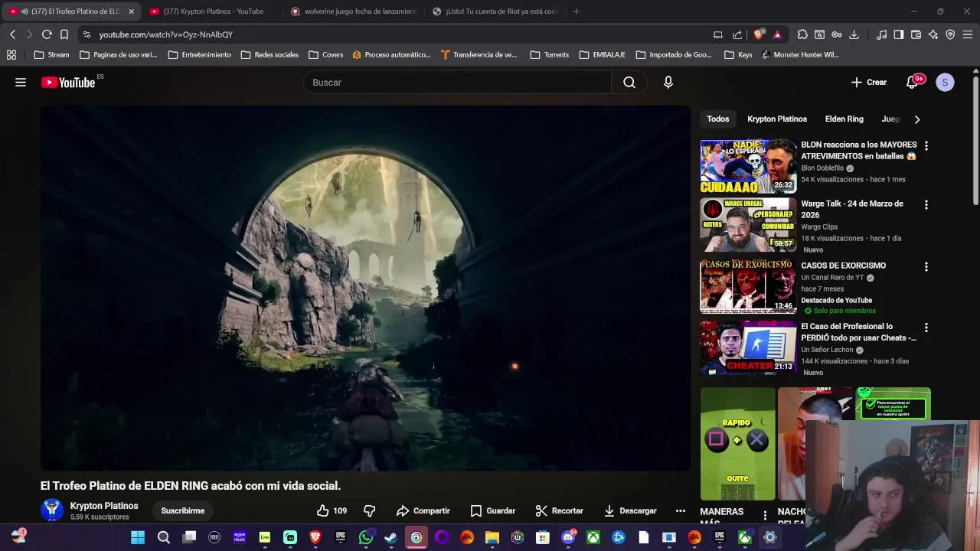Save video with Guardar button

[493, 510]
